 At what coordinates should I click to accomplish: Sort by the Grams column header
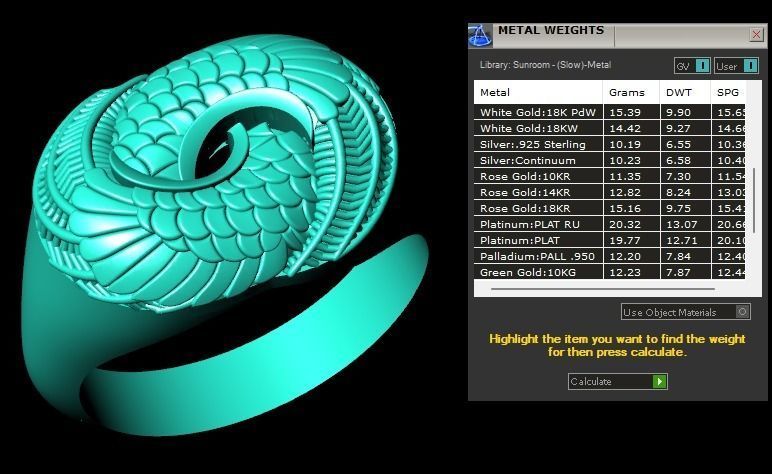(x=631, y=93)
